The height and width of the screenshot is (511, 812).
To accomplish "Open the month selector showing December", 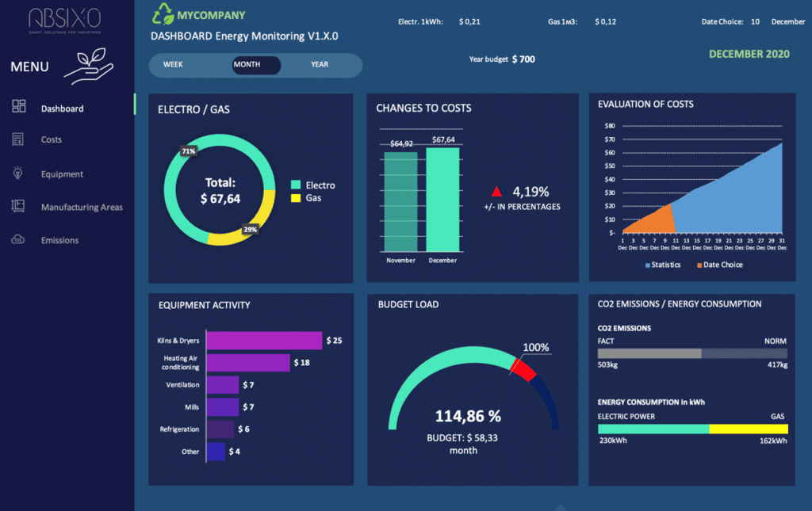I will (787, 21).
